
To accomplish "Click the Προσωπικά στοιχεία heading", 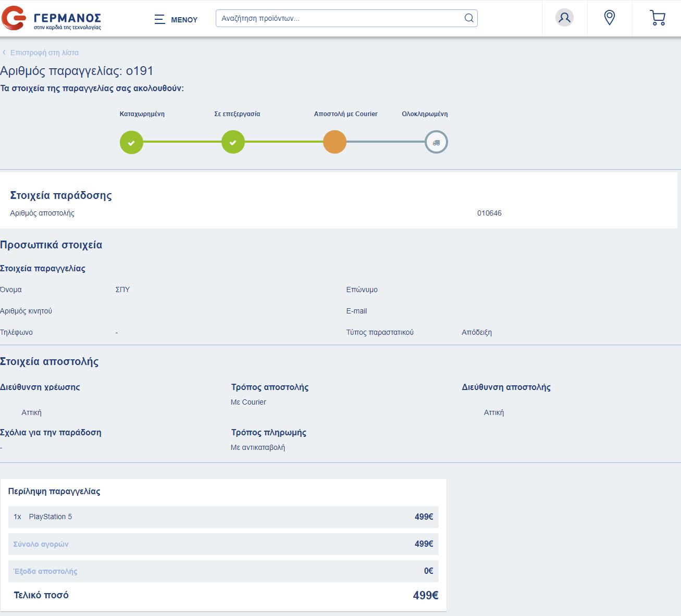I will [51, 245].
